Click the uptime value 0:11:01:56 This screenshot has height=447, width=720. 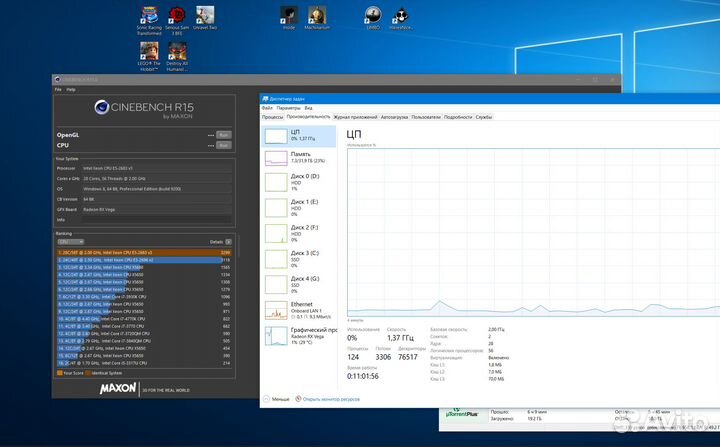(x=363, y=376)
